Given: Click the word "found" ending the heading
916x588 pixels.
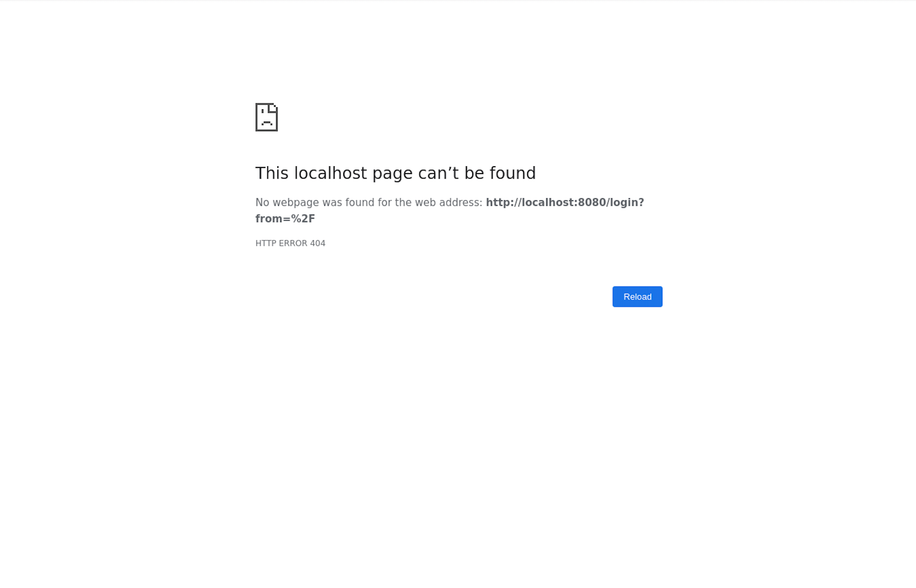Looking at the screenshot, I should [512, 173].
